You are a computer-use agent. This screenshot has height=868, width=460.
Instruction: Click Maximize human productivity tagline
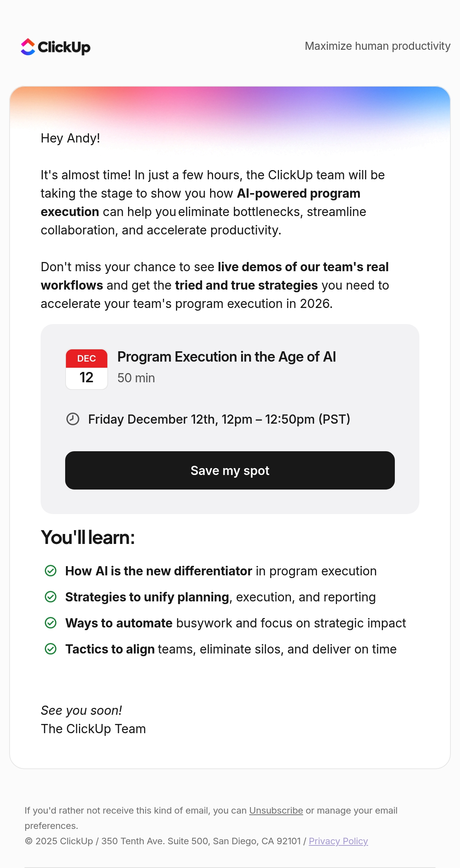point(378,46)
